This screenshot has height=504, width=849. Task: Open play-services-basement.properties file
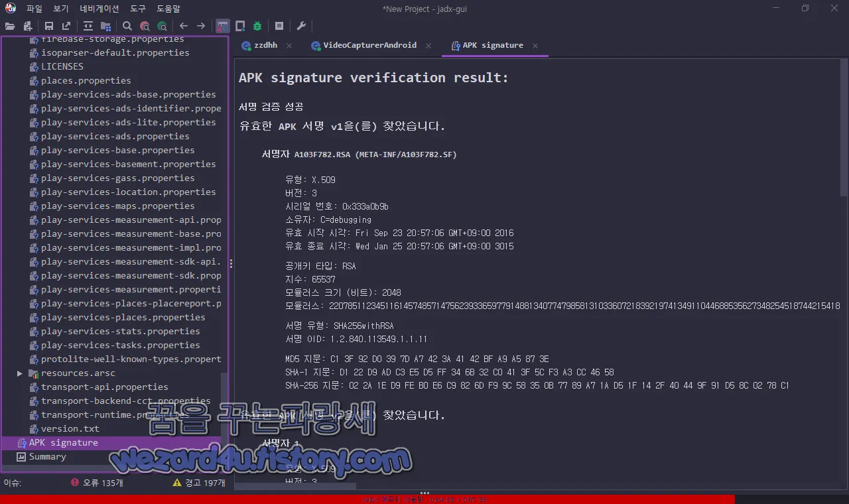(129, 164)
